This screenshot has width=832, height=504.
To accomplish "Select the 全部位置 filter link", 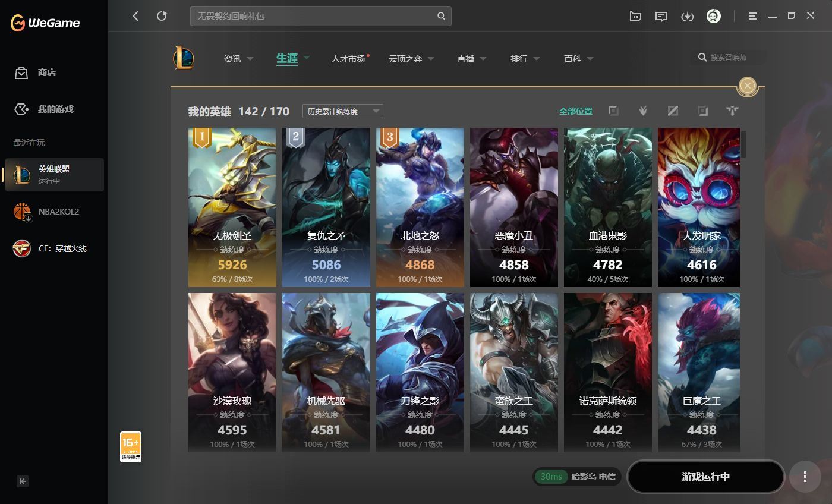I will click(575, 111).
